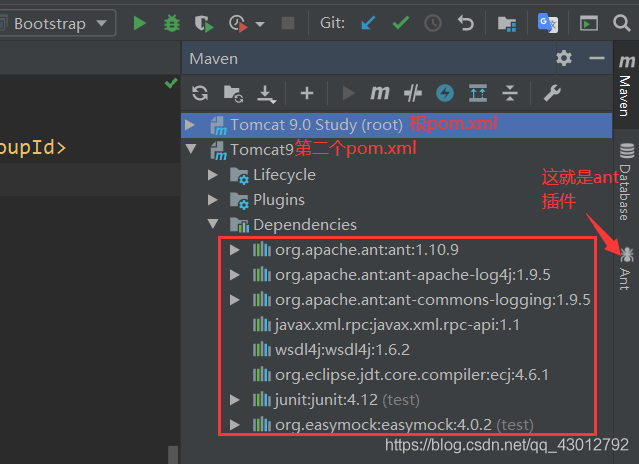Run the Bootstrap configuration
Viewport: 639px width, 464px height.
(140, 23)
